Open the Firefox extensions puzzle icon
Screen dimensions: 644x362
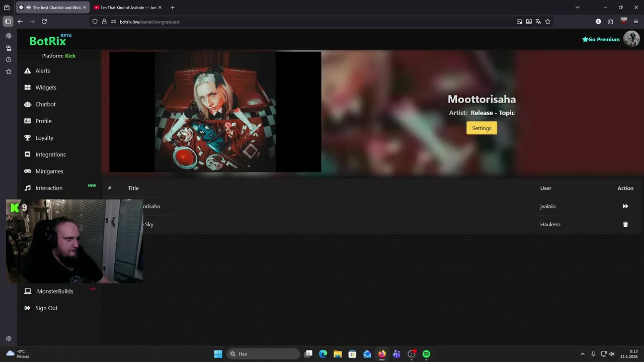pyautogui.click(x=611, y=22)
